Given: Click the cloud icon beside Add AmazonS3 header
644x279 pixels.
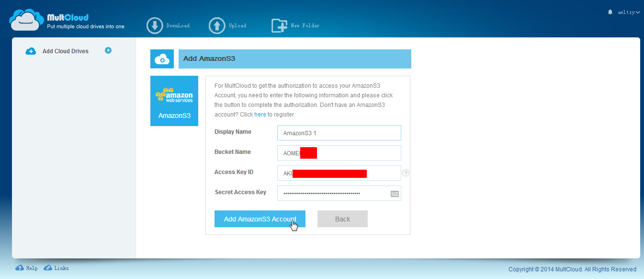Looking at the screenshot, I should coord(162,59).
